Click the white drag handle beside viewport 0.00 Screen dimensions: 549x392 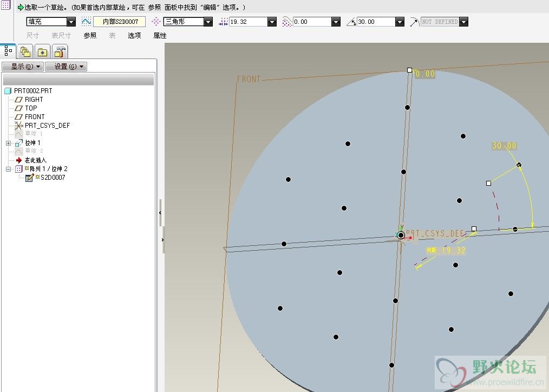[410, 70]
